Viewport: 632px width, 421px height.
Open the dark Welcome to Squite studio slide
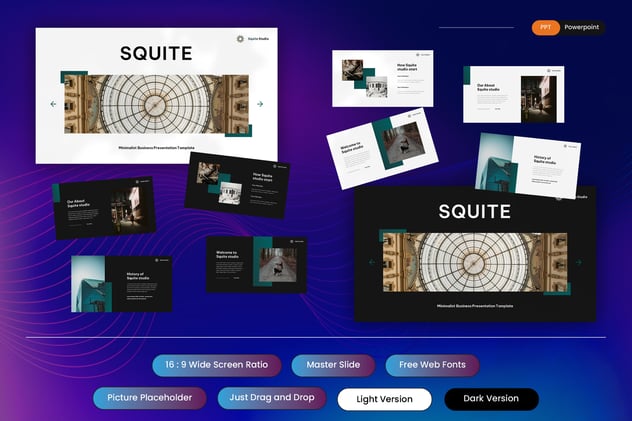click(256, 264)
